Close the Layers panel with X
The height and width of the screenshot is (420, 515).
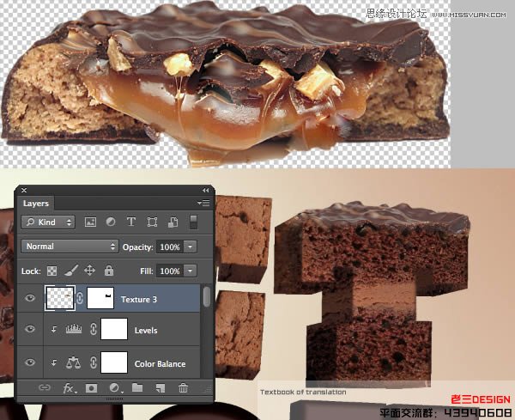[x=24, y=191]
